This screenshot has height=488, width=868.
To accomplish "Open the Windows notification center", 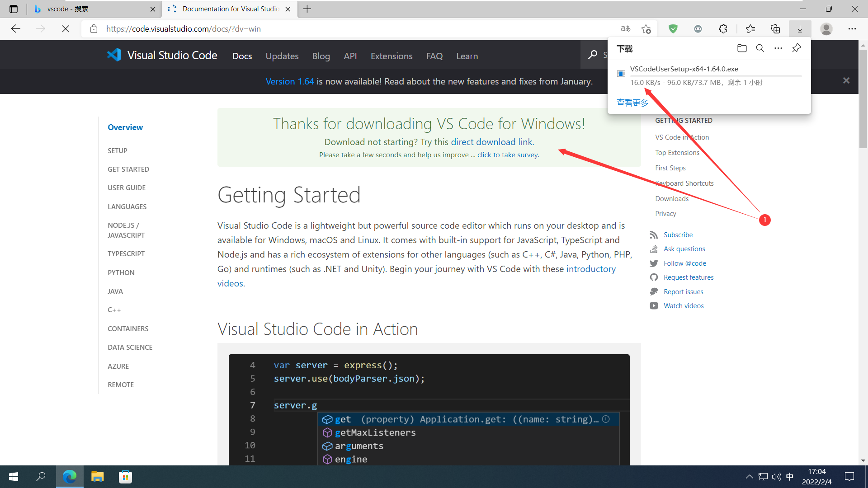I will 849,477.
